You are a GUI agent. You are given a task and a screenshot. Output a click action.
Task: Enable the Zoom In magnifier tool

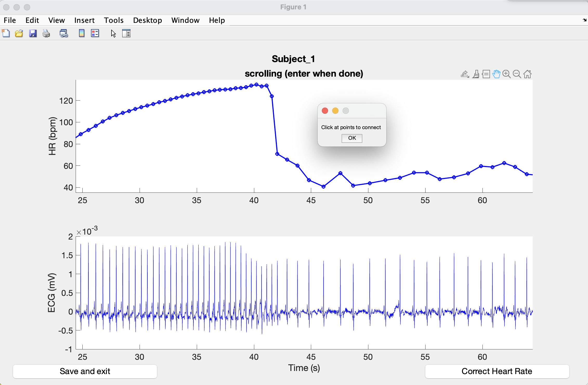pos(506,74)
